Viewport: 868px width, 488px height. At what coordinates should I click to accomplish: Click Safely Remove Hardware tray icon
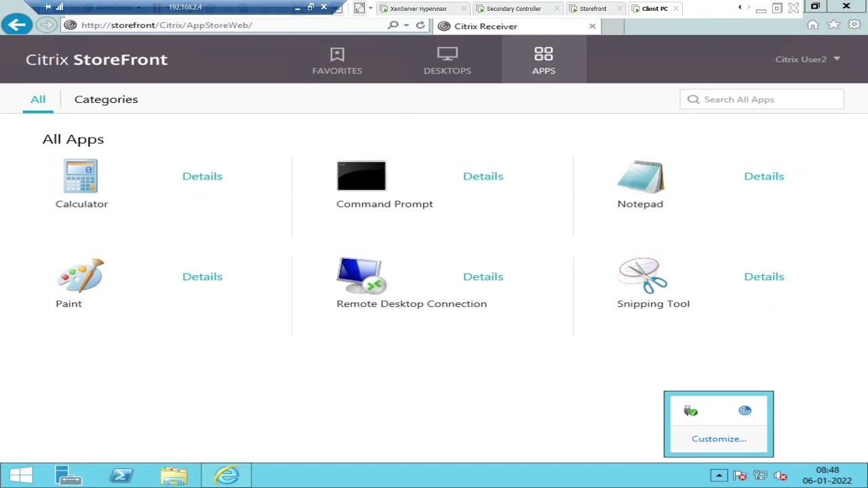coord(690,411)
